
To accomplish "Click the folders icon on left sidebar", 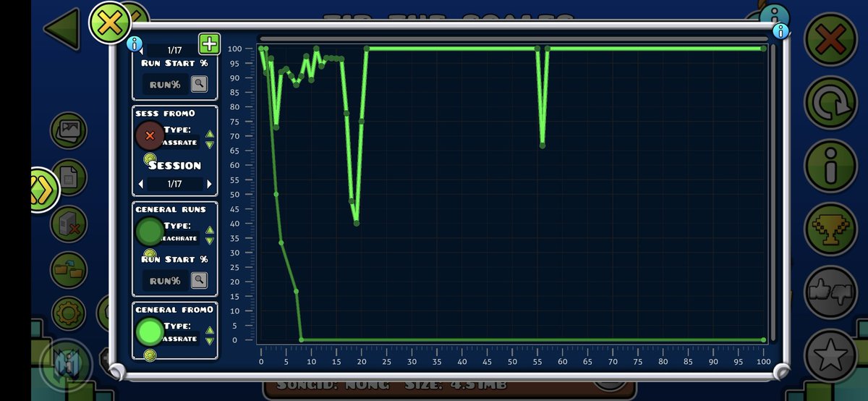I will pyautogui.click(x=70, y=269).
